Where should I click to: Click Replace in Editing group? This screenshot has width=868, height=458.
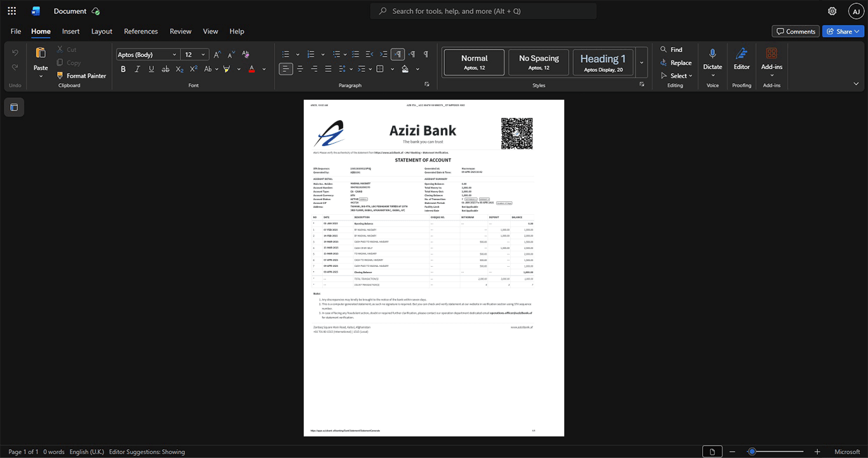click(x=676, y=62)
